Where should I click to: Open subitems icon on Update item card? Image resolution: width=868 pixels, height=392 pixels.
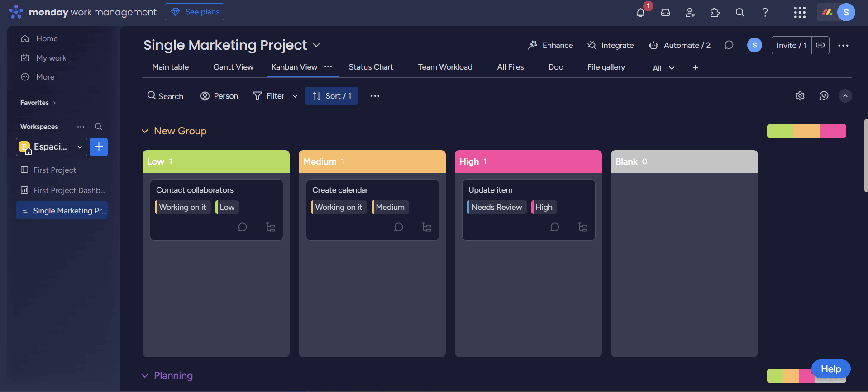click(x=583, y=227)
